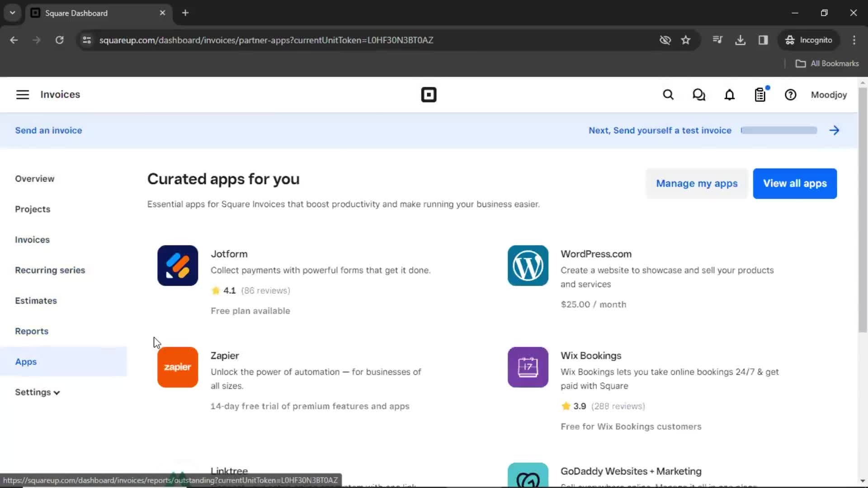This screenshot has width=868, height=488.
Task: Click the Send an invoice link
Action: click(48, 131)
